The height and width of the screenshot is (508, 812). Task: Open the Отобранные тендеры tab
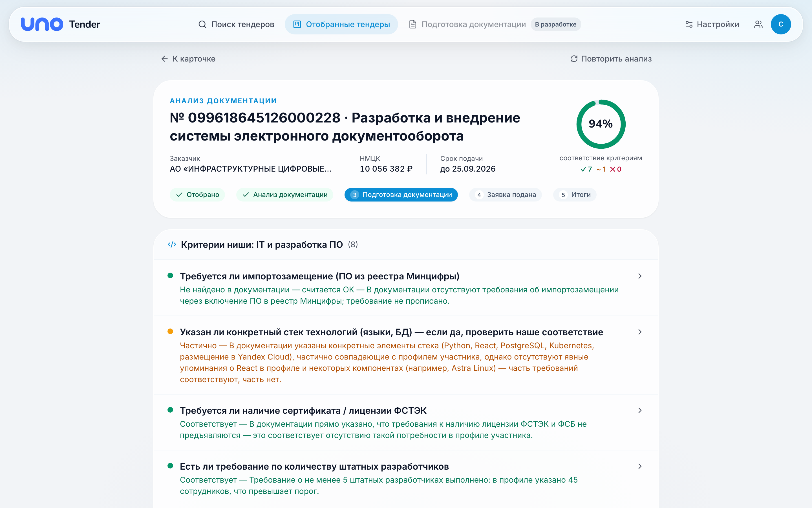pyautogui.click(x=341, y=24)
